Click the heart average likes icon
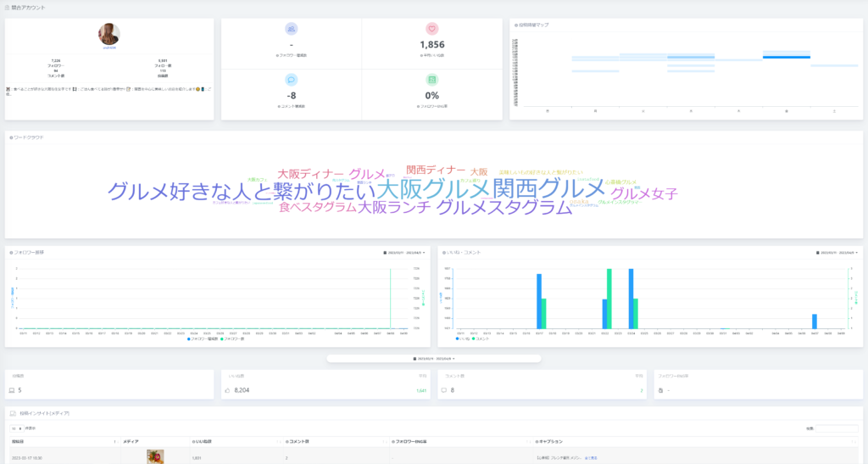 pos(431,29)
